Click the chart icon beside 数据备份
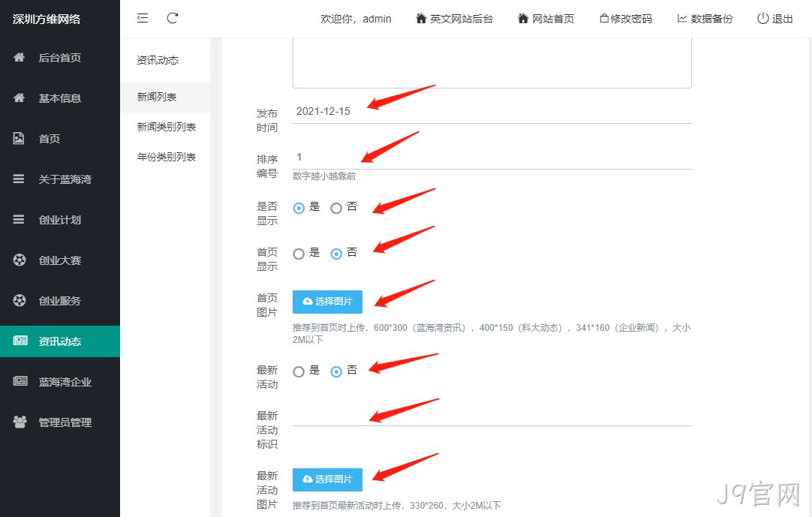 682,19
